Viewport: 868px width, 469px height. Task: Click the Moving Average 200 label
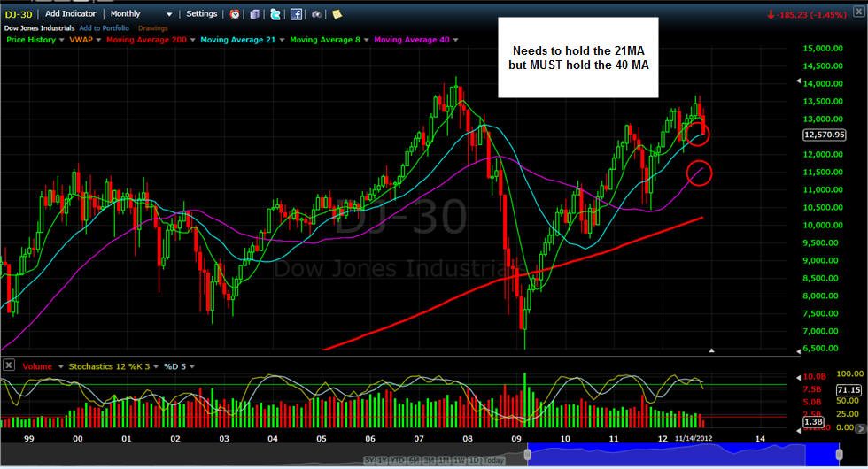(147, 40)
